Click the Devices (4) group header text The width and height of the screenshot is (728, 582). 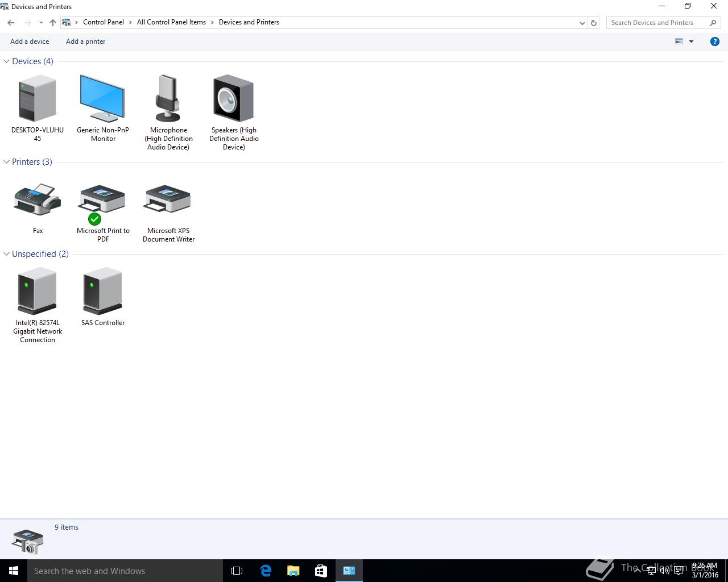tap(32, 61)
